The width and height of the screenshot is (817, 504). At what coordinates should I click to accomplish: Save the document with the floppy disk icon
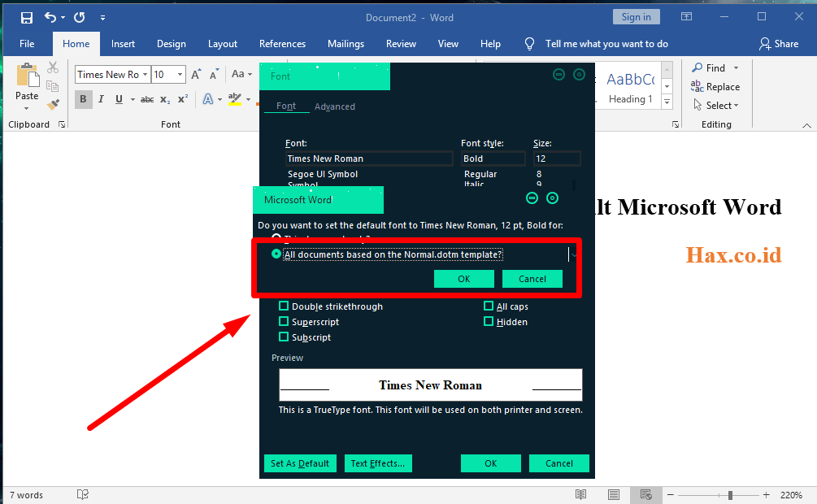pyautogui.click(x=26, y=18)
